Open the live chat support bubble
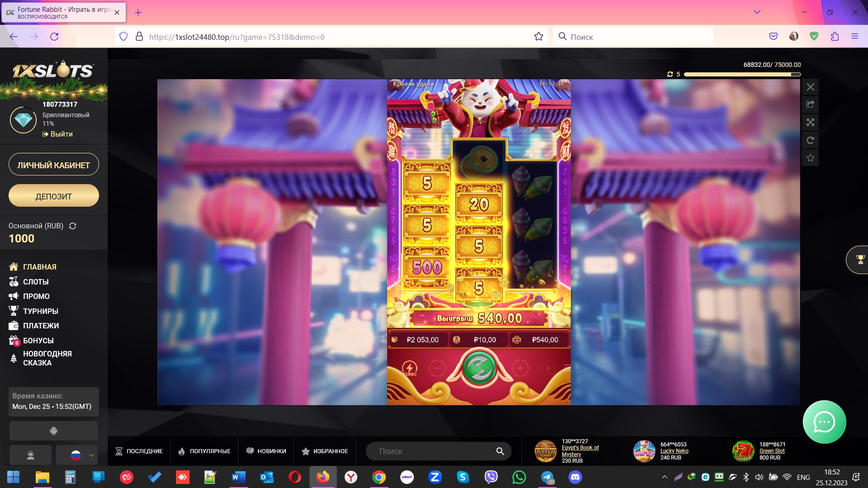The width and height of the screenshot is (868, 488). coord(824,422)
